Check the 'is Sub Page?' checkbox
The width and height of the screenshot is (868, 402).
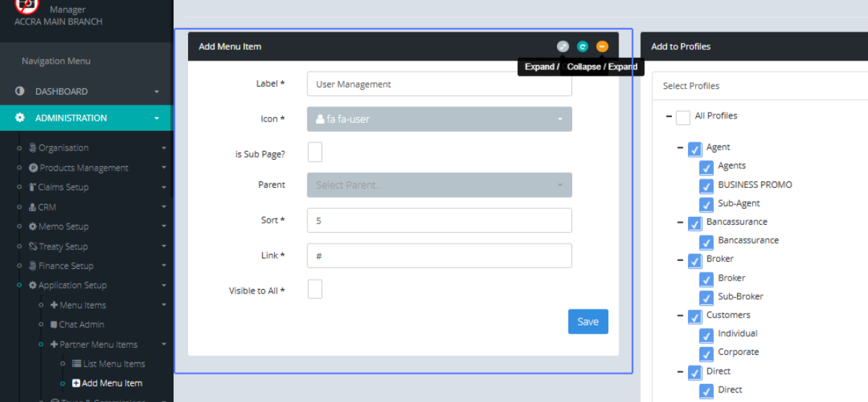click(315, 153)
